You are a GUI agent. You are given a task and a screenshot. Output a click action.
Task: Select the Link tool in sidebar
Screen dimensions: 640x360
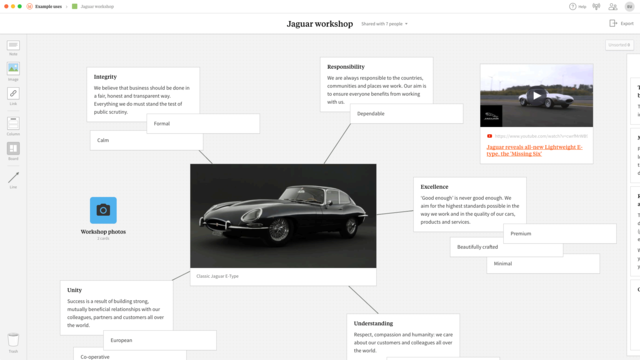13,96
